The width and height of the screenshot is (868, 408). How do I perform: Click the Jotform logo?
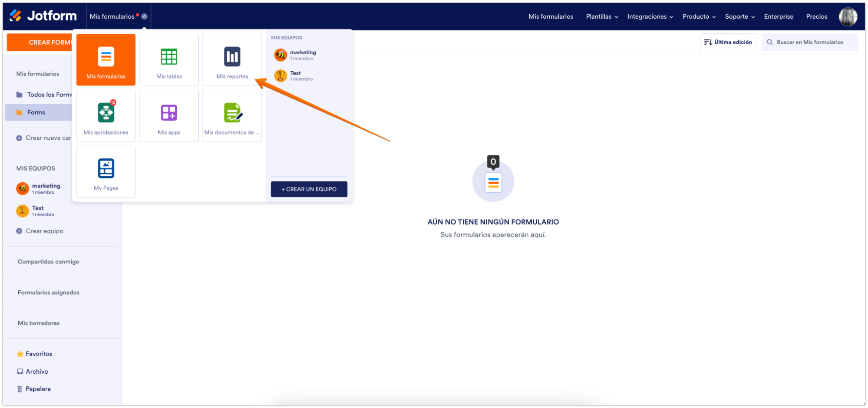43,16
